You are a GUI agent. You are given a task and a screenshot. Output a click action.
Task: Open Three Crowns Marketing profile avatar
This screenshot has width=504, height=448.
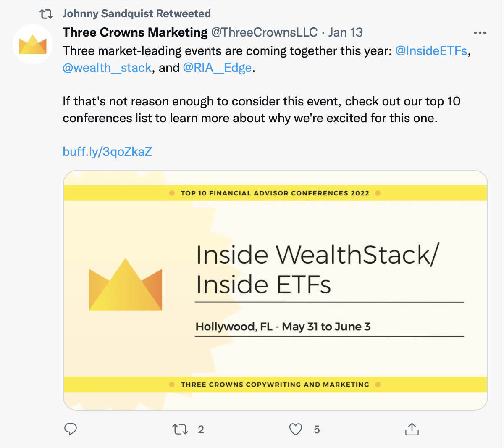(33, 45)
